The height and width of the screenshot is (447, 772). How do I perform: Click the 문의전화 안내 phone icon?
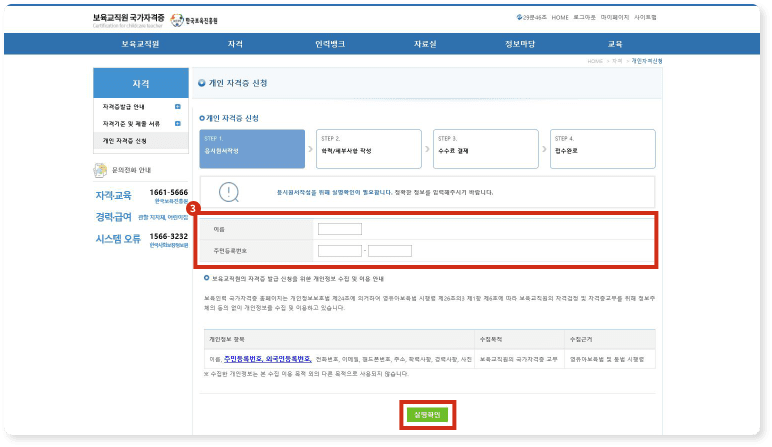click(100, 170)
